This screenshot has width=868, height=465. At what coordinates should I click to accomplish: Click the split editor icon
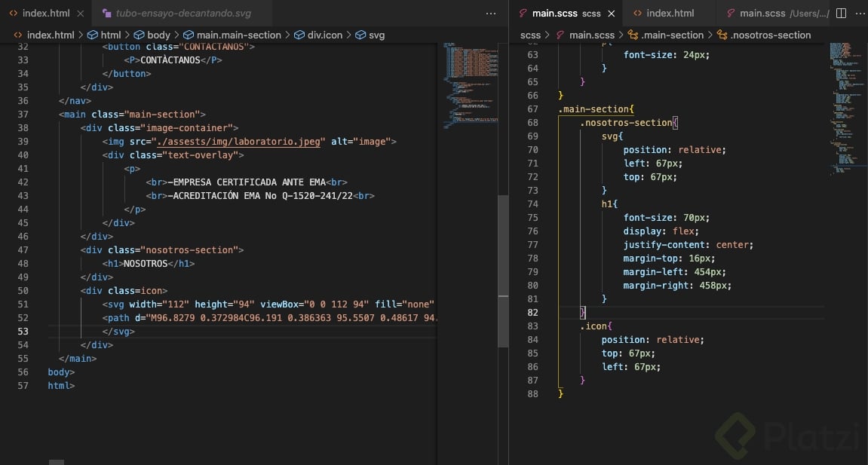tap(841, 14)
